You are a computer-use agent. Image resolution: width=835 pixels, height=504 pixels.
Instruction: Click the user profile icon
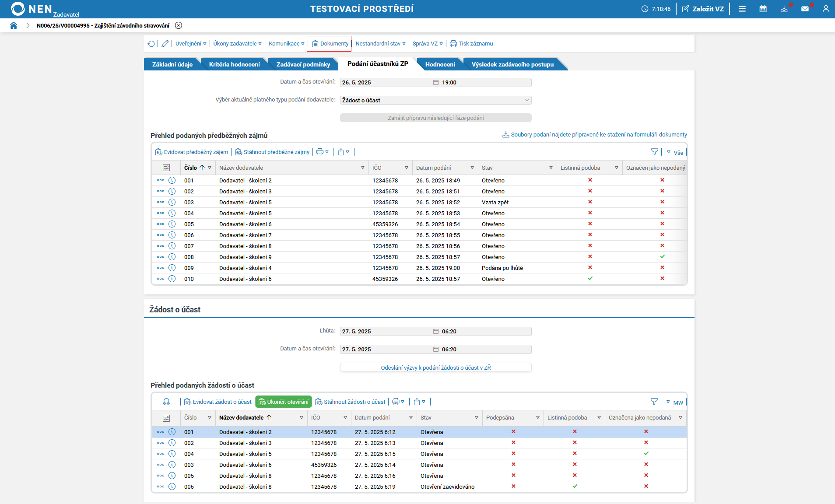click(x=825, y=9)
